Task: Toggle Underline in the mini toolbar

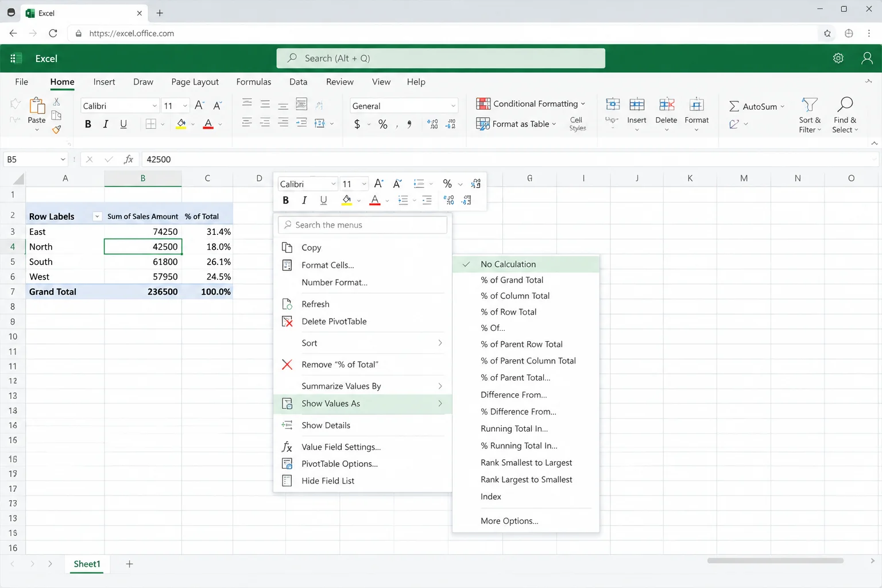Action: (x=323, y=200)
